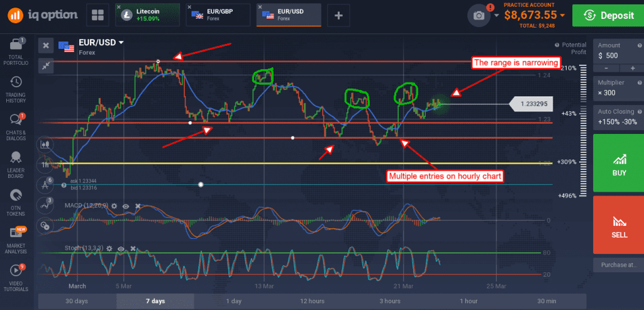Open Stoch indicator settings gear

tap(109, 248)
